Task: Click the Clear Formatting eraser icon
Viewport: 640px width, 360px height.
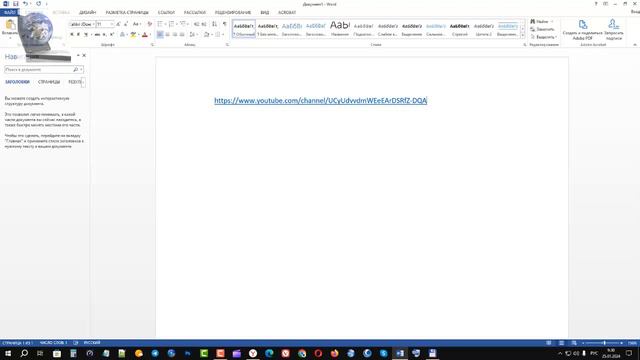Action: (x=149, y=24)
